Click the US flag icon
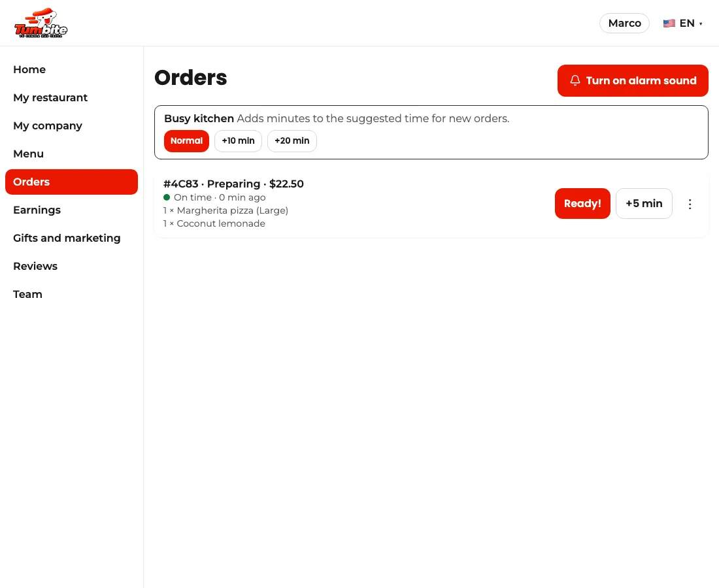 tap(669, 23)
